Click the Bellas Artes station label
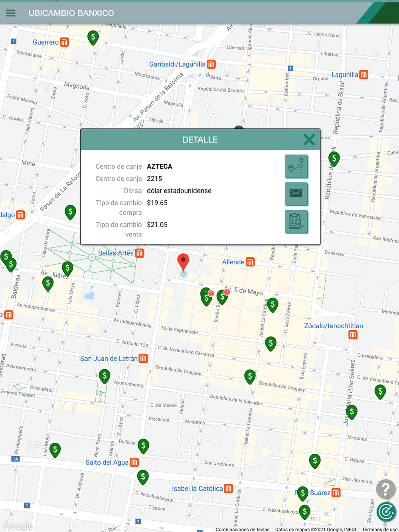The image size is (399, 532). (116, 253)
